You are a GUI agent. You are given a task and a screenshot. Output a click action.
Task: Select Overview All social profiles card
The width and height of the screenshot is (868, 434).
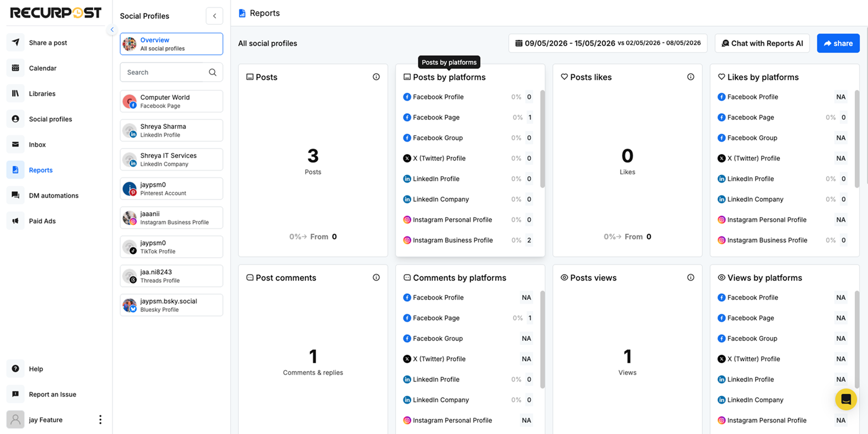click(x=171, y=44)
